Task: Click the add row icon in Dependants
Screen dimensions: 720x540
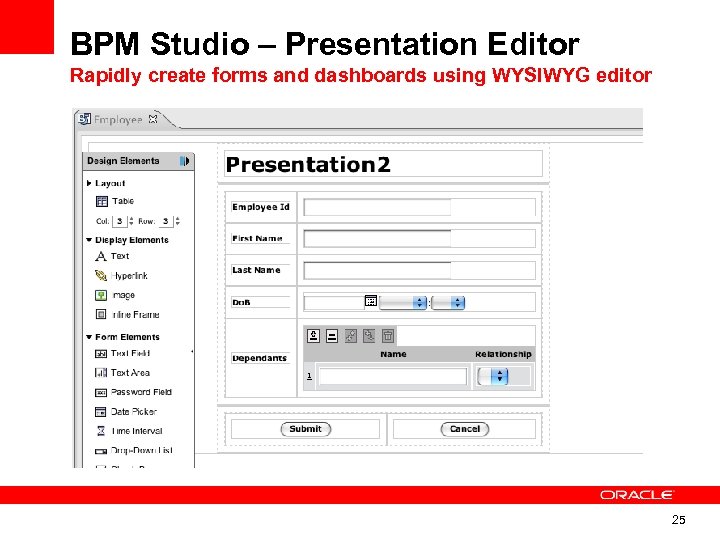Action: [314, 336]
